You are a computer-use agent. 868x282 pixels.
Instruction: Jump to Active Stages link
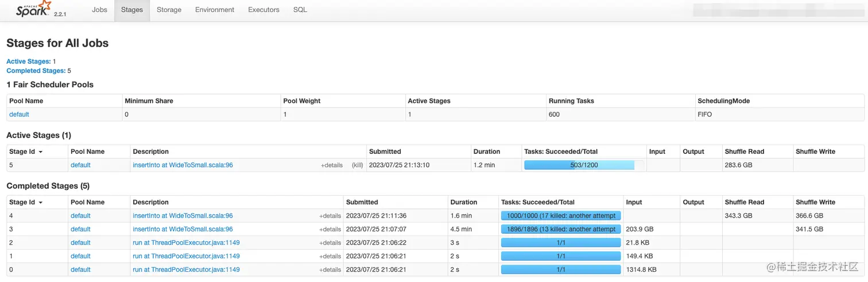(x=29, y=61)
